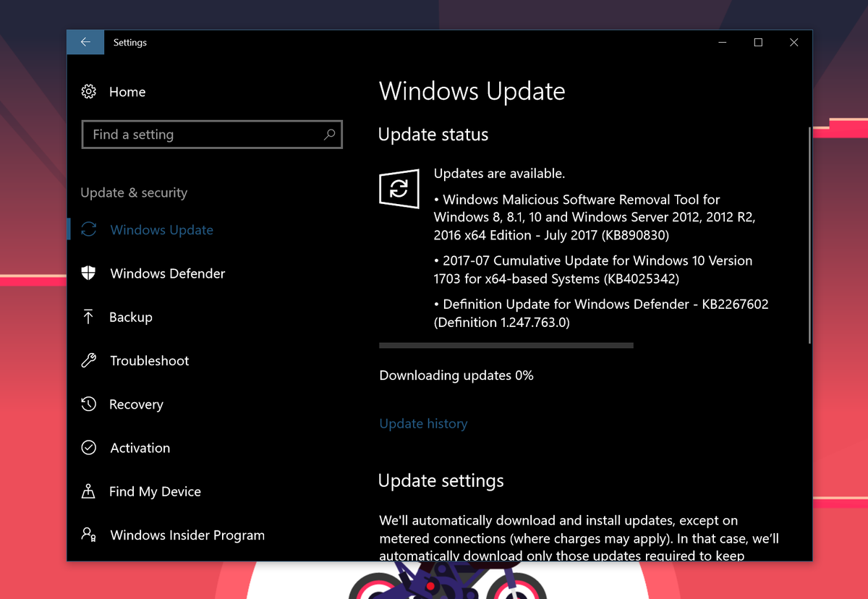Select the Windows Update sidebar entry
868x599 pixels.
coord(161,229)
